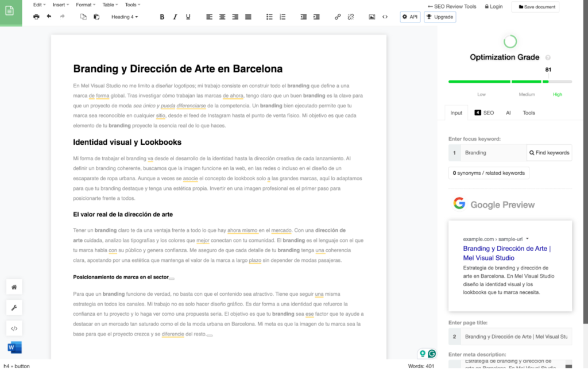Click the home icon in left sidebar

pos(14,287)
